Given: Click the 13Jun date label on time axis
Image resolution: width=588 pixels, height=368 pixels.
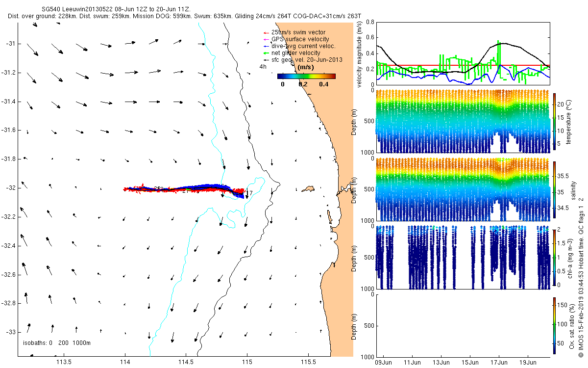Looking at the screenshot, I should (x=441, y=363).
